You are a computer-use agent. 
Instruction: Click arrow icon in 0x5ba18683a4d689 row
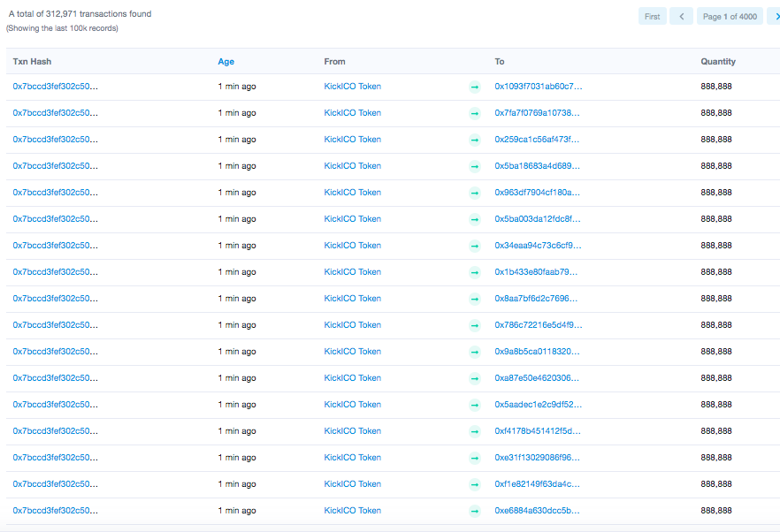[x=475, y=166]
